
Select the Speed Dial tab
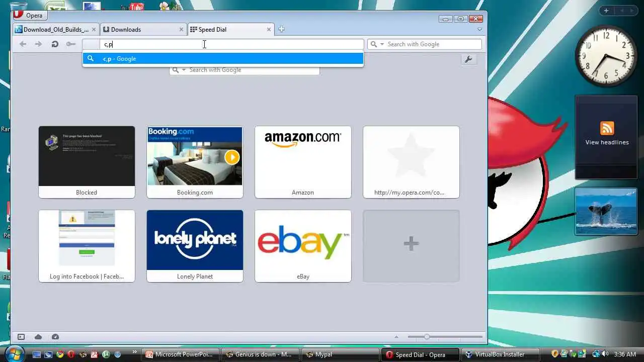coord(230,30)
